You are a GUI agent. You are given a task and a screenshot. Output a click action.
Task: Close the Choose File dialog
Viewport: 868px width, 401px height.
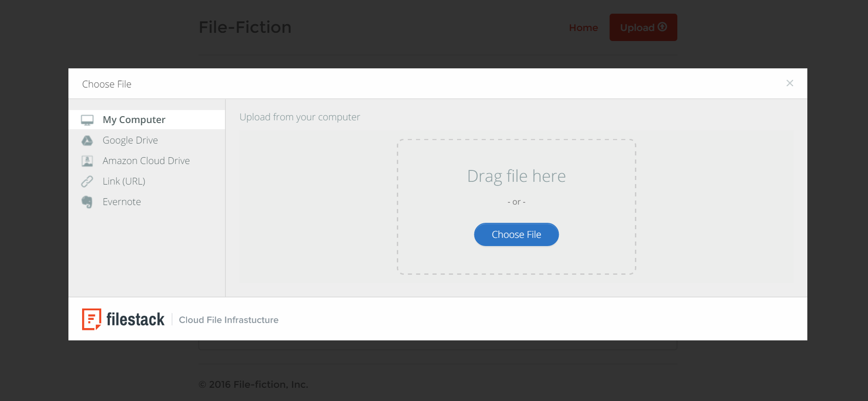(x=790, y=83)
